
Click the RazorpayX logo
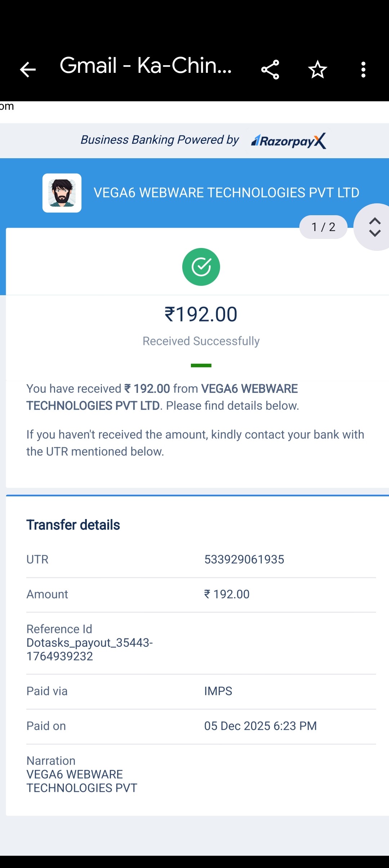pyautogui.click(x=289, y=141)
